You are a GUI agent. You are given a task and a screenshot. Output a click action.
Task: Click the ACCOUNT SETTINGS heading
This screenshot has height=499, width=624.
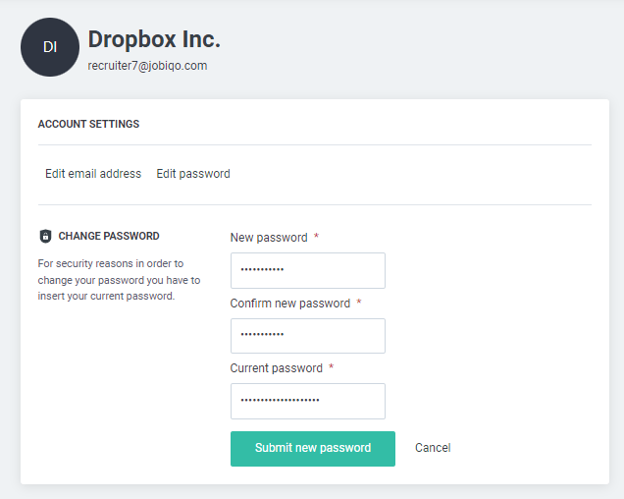88,124
